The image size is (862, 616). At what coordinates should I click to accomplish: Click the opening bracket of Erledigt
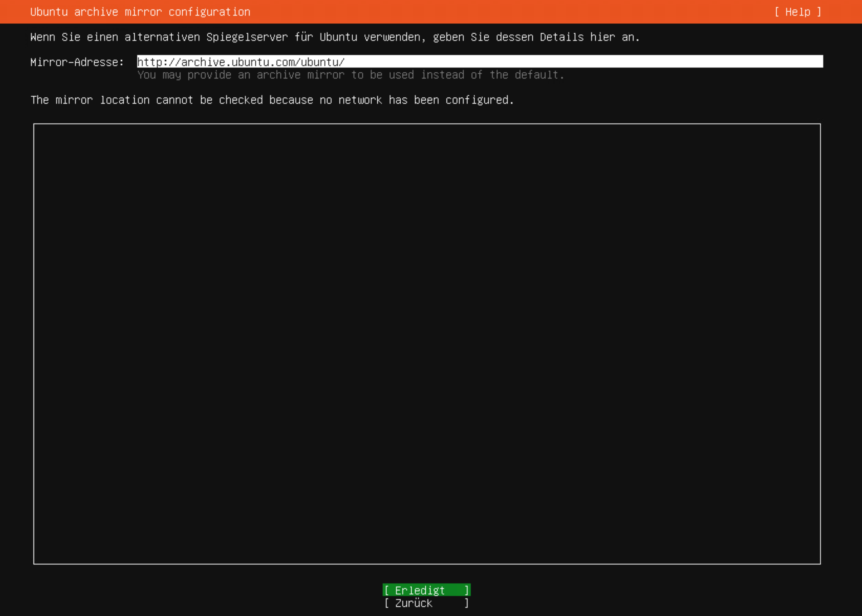point(386,590)
